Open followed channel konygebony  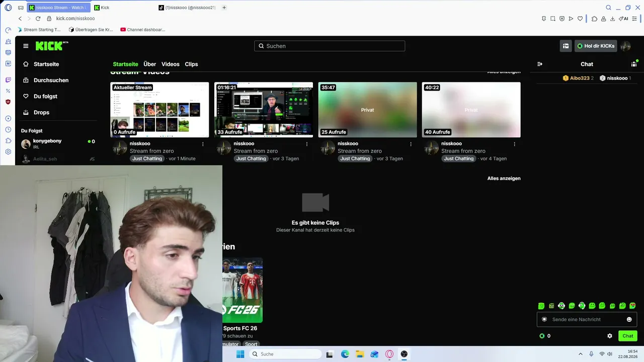coord(58,144)
